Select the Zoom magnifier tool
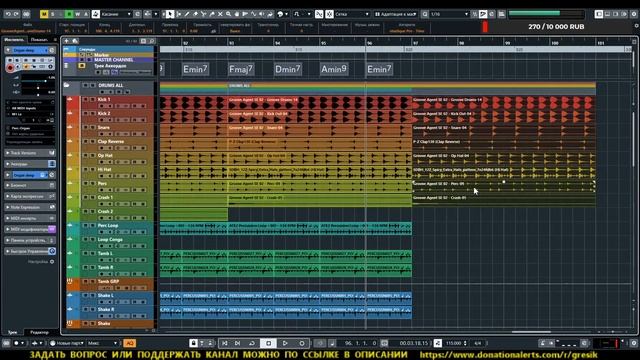The image size is (640, 360). point(228,14)
